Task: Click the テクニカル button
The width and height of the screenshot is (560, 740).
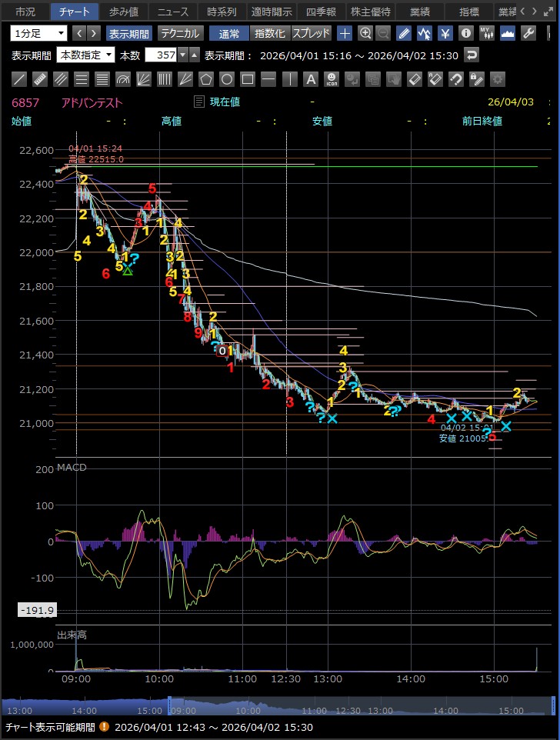Action: (179, 34)
